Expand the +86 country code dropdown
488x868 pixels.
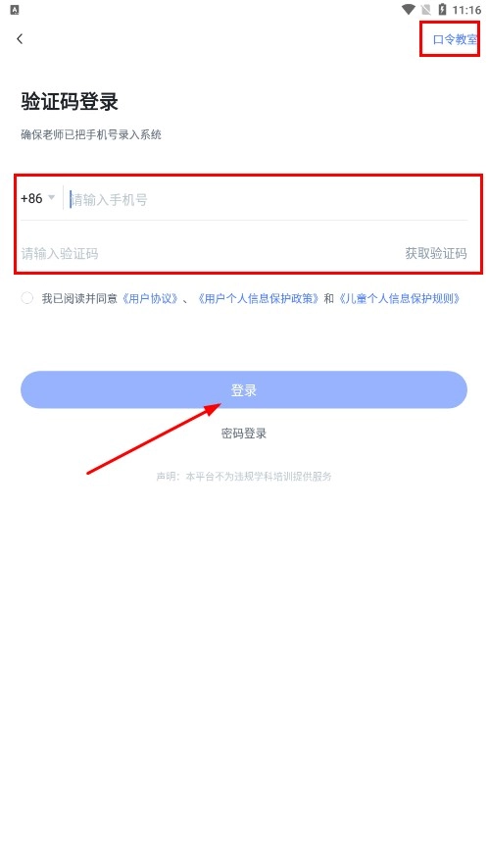37,198
